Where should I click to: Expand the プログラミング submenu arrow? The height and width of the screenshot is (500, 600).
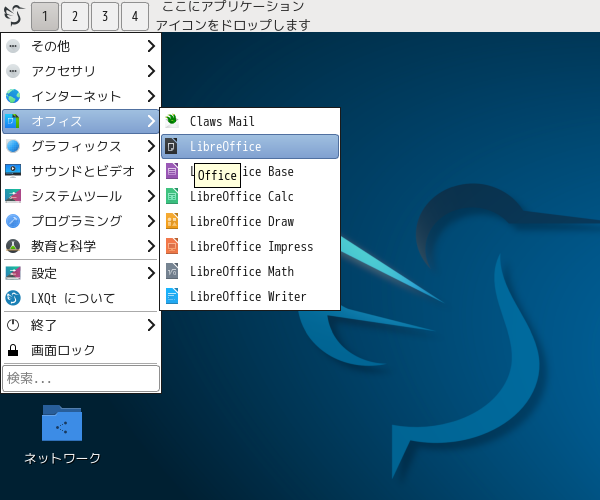(x=151, y=221)
